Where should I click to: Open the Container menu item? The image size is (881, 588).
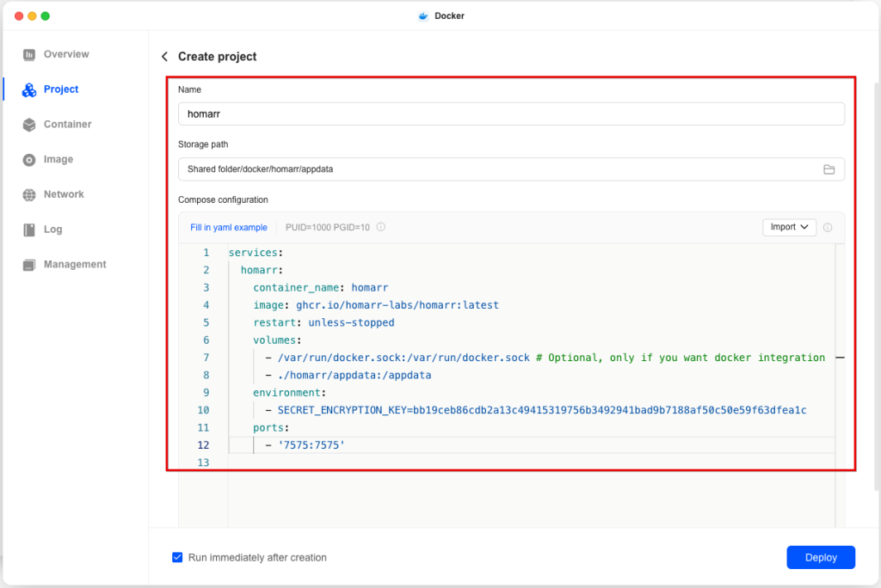[x=67, y=125]
